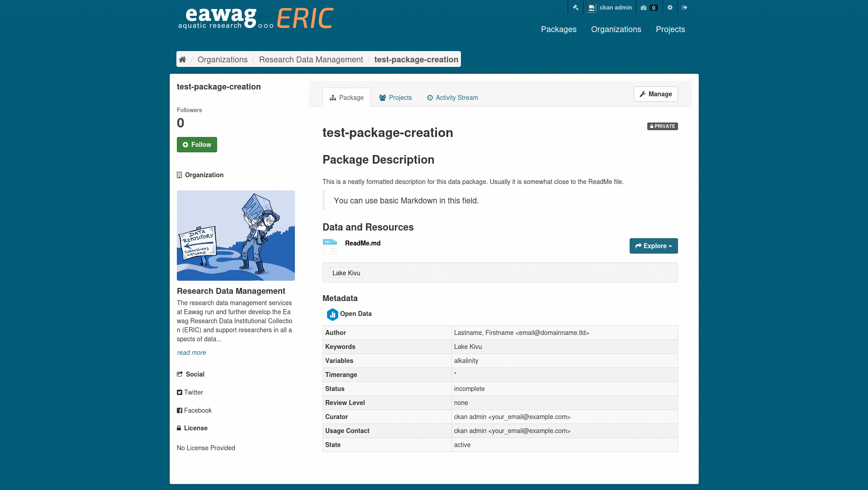This screenshot has height=490, width=868.
Task: Click the ckan admin avatar image
Action: [591, 8]
